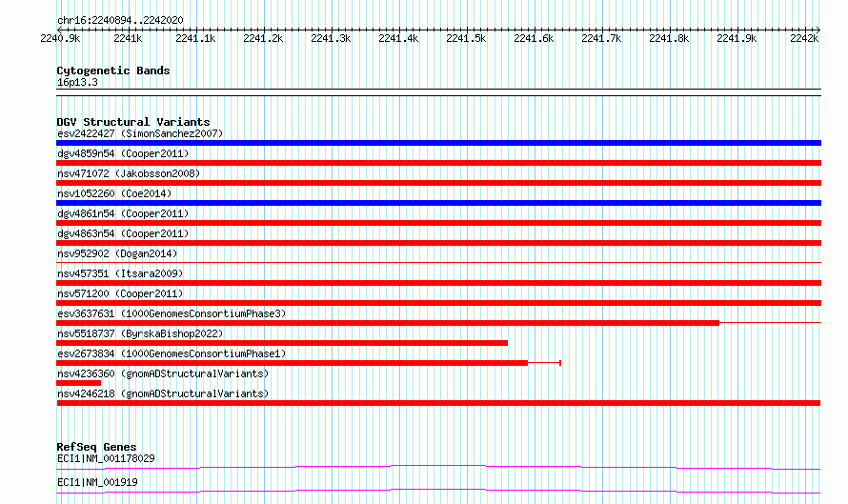848x504 pixels.
Task: Click the red dgv4861n54 variant bar
Action: pyautogui.click(x=438, y=223)
